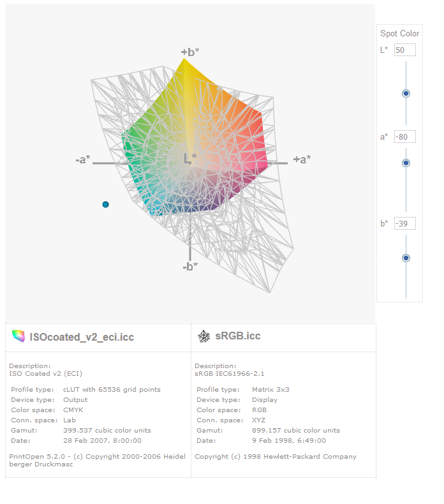The image size is (444, 504).
Task: Select the sRGB.icc profile title
Action: (x=238, y=336)
